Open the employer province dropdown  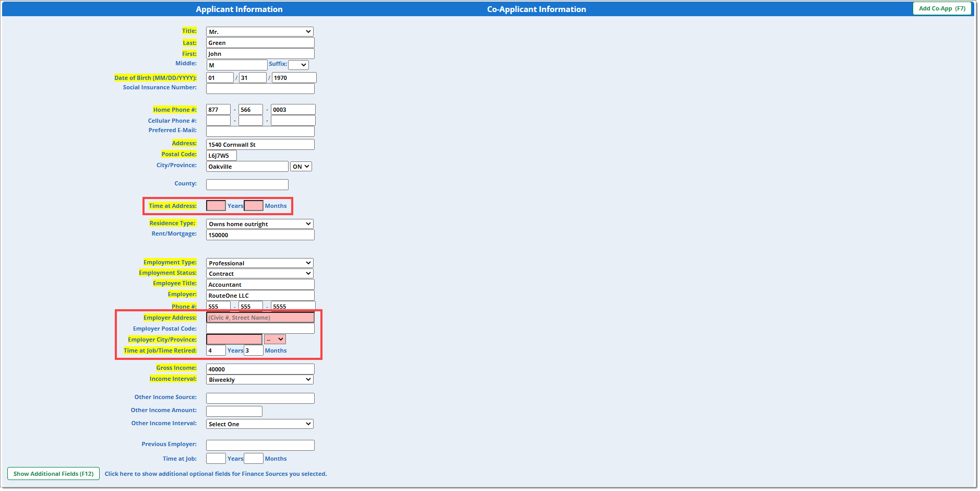(274, 340)
